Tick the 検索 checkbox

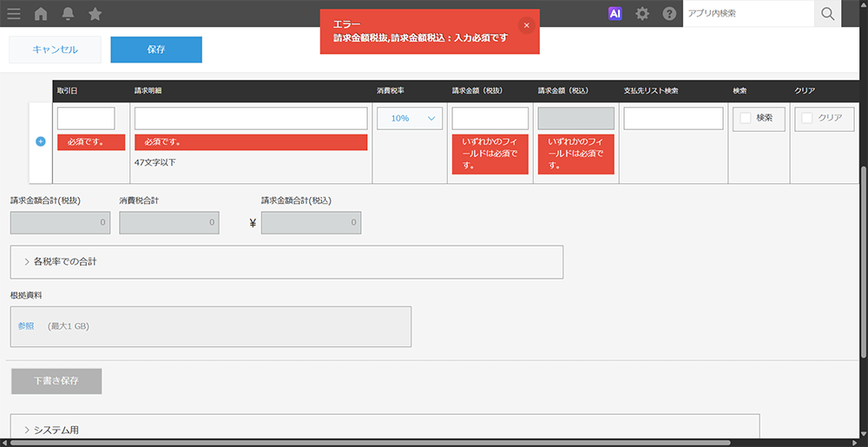coord(746,118)
